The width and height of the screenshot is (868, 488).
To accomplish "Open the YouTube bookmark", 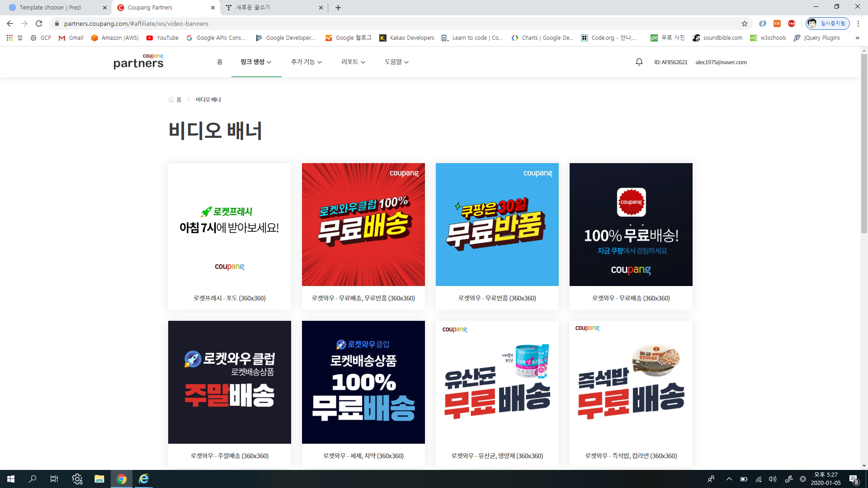I will point(162,38).
